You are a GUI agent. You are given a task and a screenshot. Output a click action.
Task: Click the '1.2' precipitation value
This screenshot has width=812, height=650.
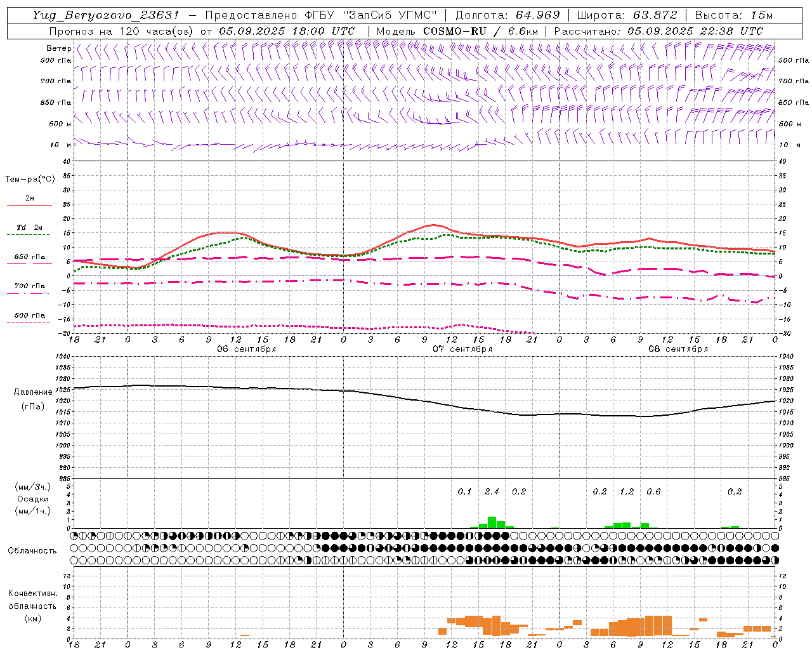click(x=627, y=491)
